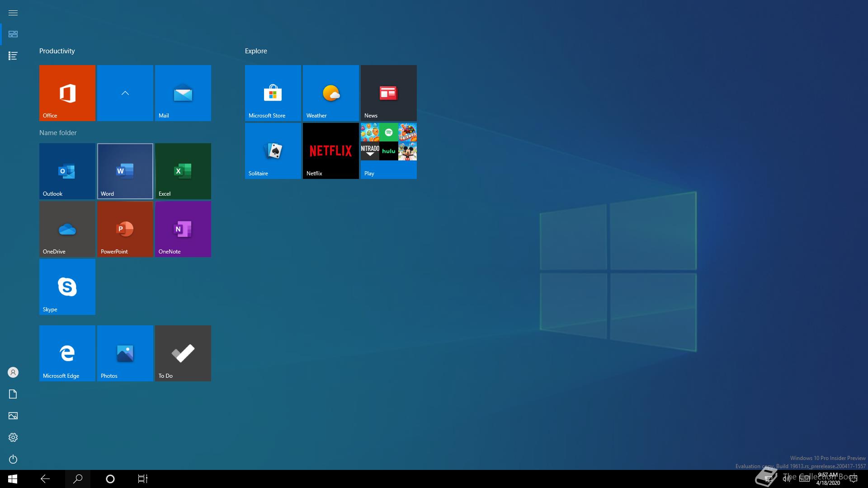
Task: Click the taskbar Back arrow
Action: (45, 479)
